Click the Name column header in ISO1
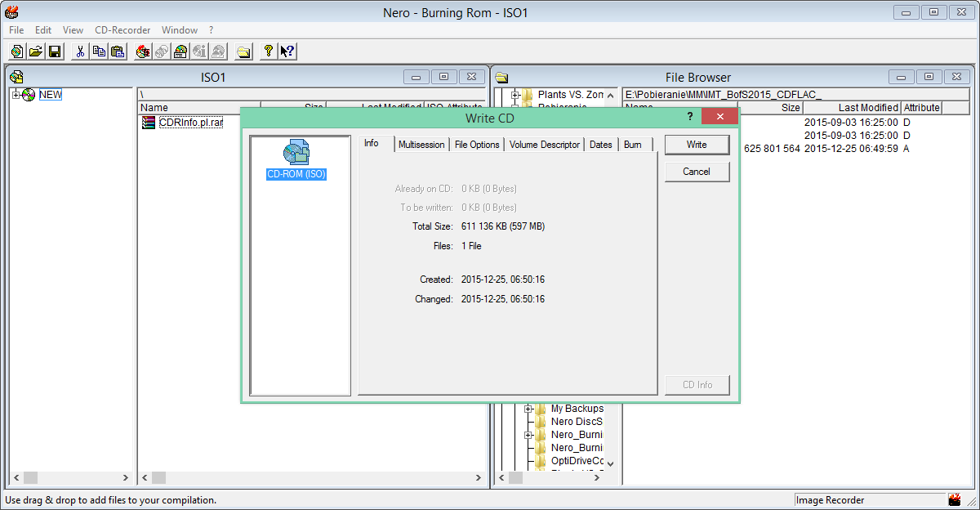The height and width of the screenshot is (510, 980). (x=198, y=107)
